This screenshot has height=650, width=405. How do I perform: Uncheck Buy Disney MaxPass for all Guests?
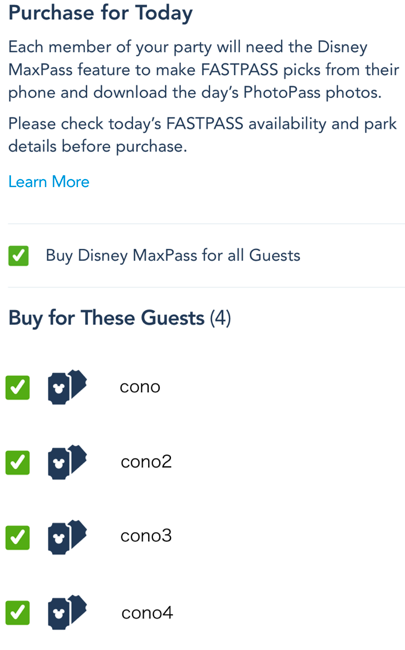(18, 255)
